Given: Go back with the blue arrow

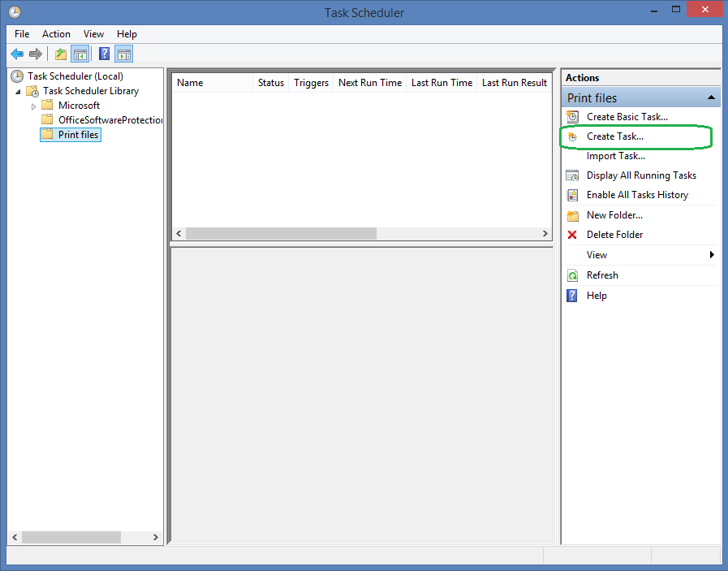Looking at the screenshot, I should (x=17, y=54).
